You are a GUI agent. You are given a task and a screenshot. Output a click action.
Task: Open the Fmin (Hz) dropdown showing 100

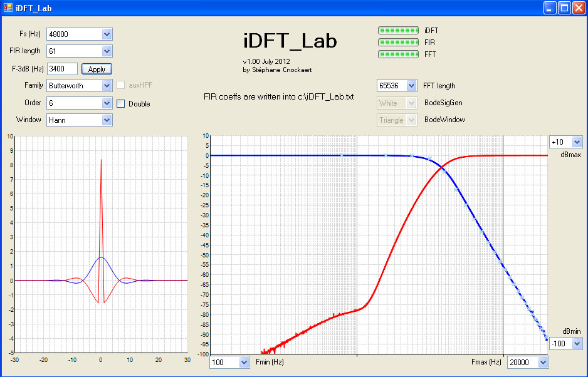click(229, 363)
